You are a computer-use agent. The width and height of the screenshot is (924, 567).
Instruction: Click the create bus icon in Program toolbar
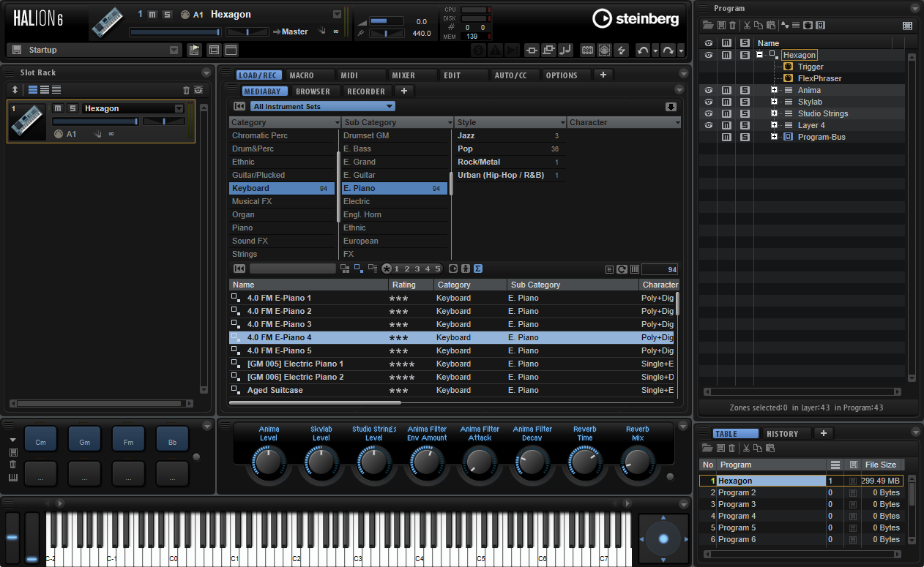click(x=820, y=26)
